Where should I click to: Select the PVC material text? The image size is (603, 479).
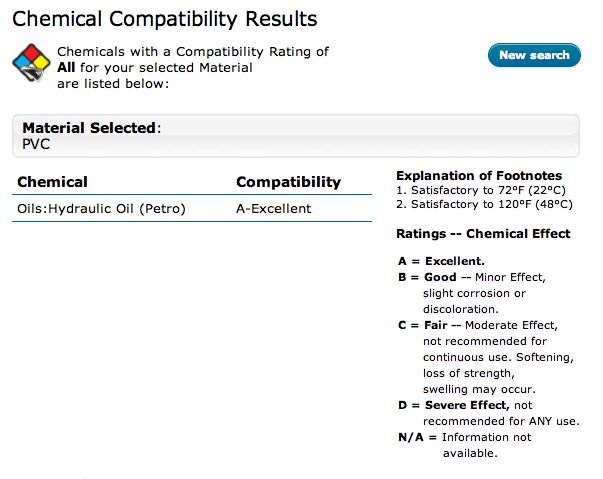(x=36, y=144)
